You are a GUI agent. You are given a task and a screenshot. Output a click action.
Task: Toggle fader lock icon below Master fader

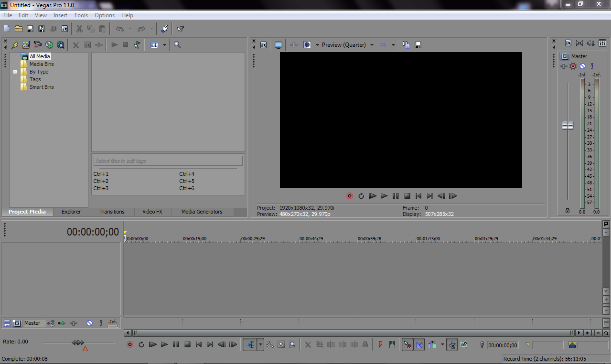click(x=568, y=210)
